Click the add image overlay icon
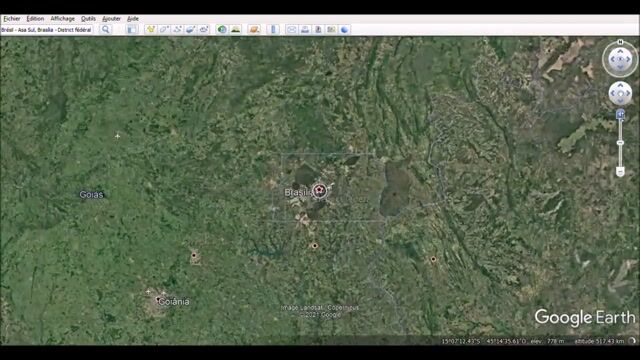 [191, 29]
